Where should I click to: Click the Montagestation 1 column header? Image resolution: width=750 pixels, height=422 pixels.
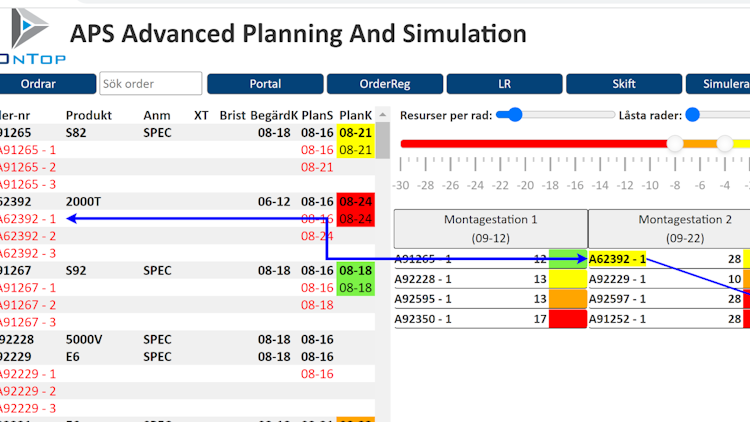pyautogui.click(x=491, y=229)
